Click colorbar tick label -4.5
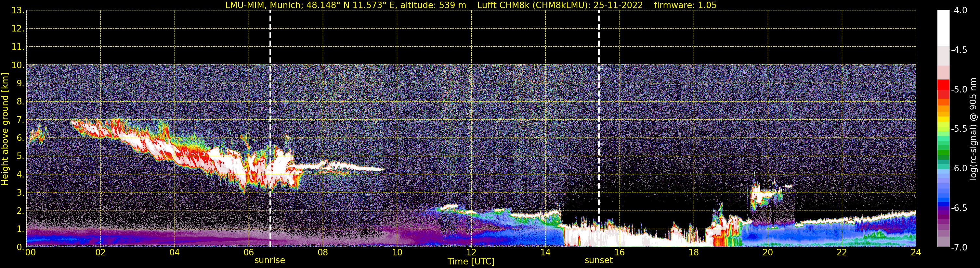Image resolution: width=980 pixels, height=268 pixels. 959,50
